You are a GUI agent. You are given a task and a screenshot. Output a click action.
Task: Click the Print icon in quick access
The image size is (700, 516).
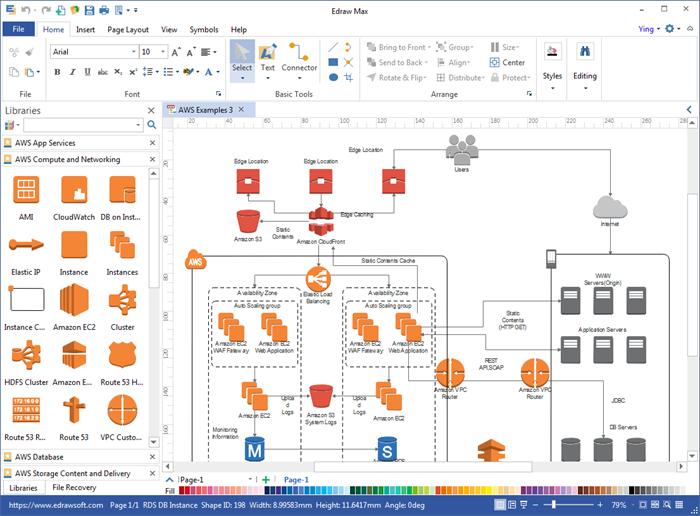point(104,10)
